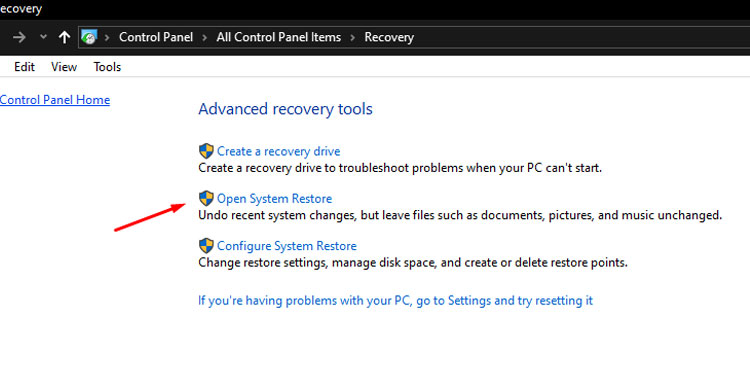This screenshot has height=375, width=750.
Task: Click the Recovery breadcrumb
Action: point(389,37)
